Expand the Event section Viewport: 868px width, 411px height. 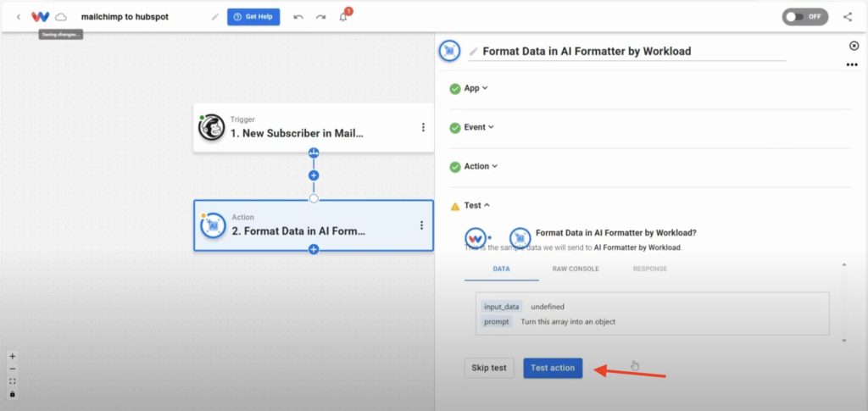point(479,127)
